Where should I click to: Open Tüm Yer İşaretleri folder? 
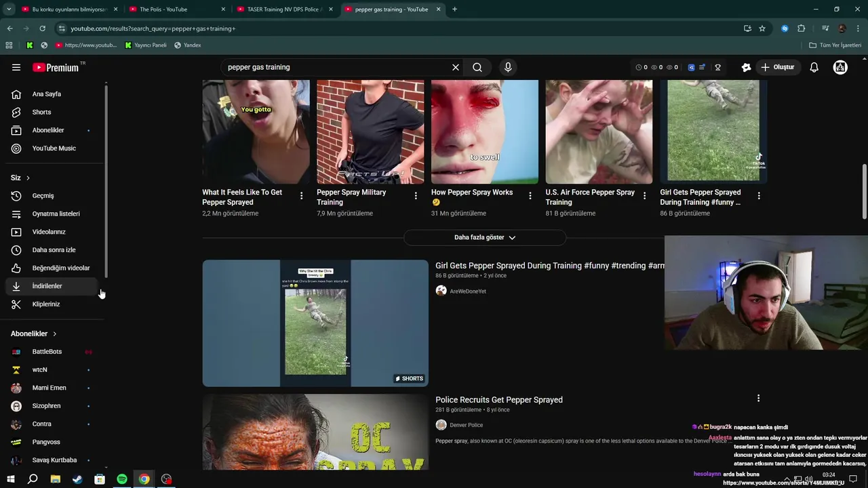click(x=835, y=45)
